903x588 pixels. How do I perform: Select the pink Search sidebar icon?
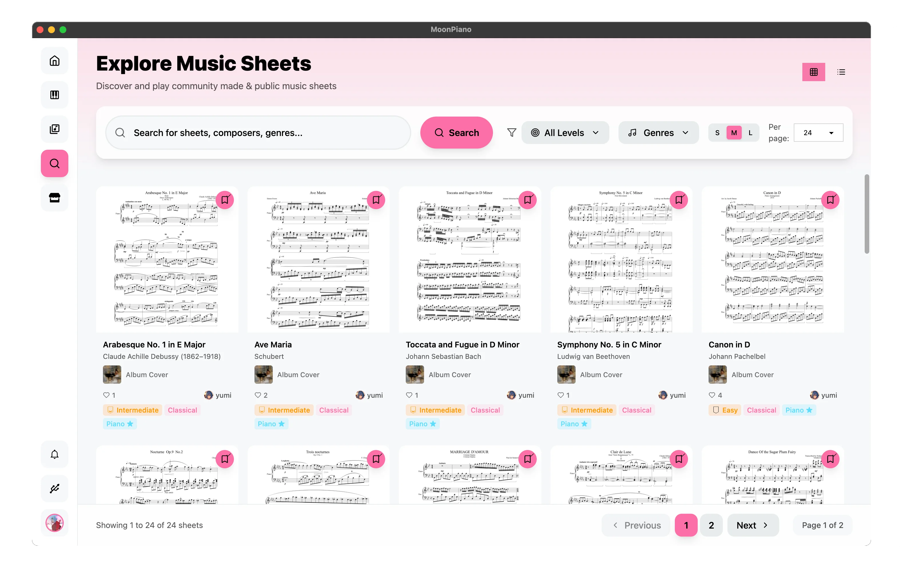[x=54, y=163]
